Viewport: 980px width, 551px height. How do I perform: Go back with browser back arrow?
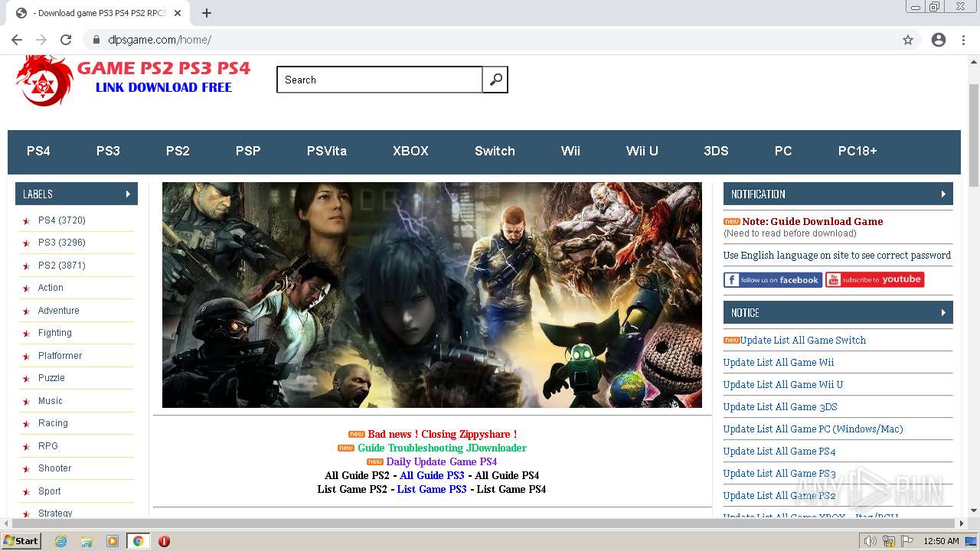point(17,40)
